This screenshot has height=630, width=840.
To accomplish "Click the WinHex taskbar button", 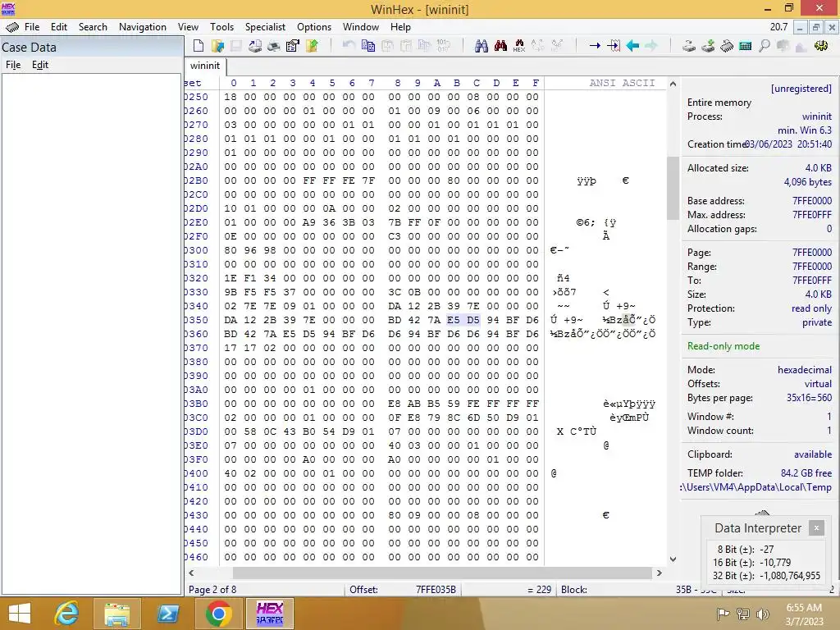I will [x=269, y=614].
